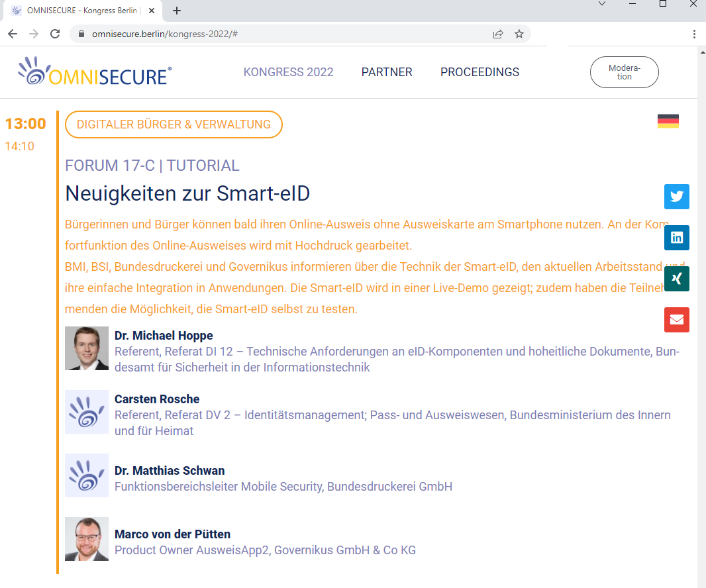Click the browser forward arrow
This screenshot has height=588, width=706.
pyautogui.click(x=34, y=34)
